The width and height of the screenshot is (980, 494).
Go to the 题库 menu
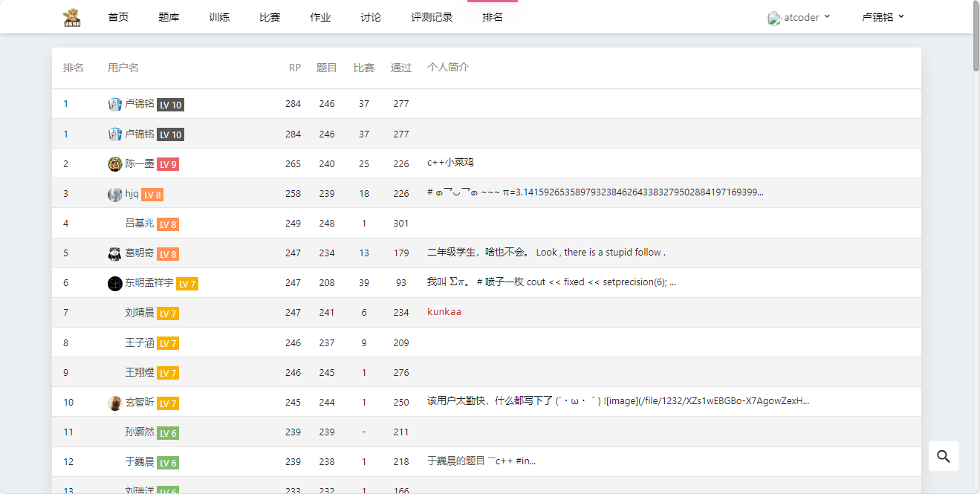pos(169,17)
